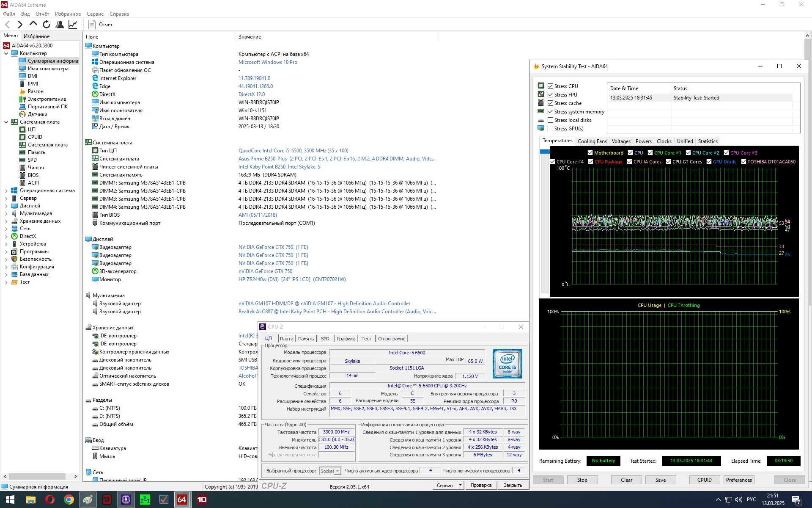Open Сервис menu in AIDA64
The width and height of the screenshot is (812, 508).
click(x=95, y=14)
